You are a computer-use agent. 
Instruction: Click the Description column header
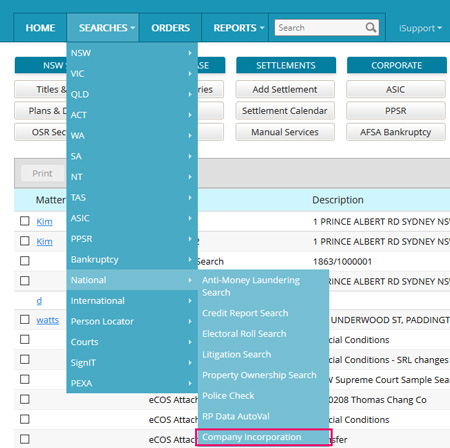[x=338, y=200]
